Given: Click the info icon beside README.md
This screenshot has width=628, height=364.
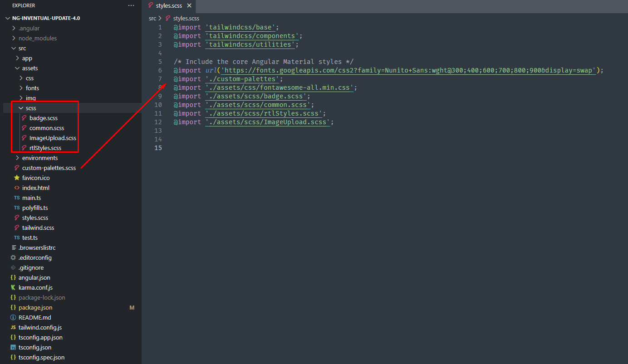Looking at the screenshot, I should (14, 317).
